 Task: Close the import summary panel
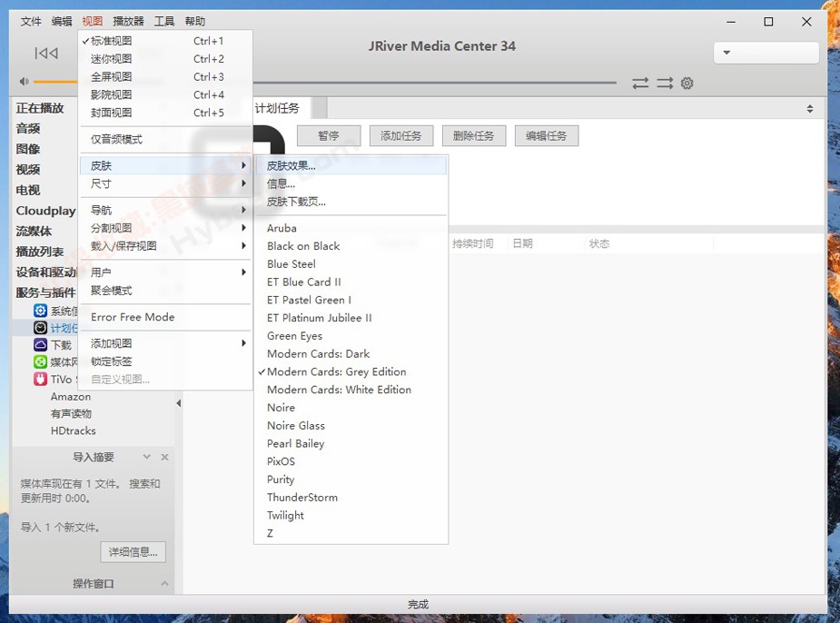(x=164, y=457)
